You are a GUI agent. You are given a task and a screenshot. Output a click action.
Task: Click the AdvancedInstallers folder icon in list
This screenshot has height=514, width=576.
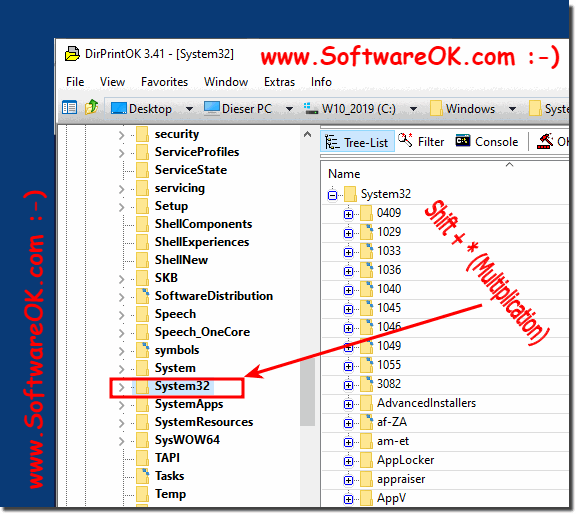coord(367,403)
